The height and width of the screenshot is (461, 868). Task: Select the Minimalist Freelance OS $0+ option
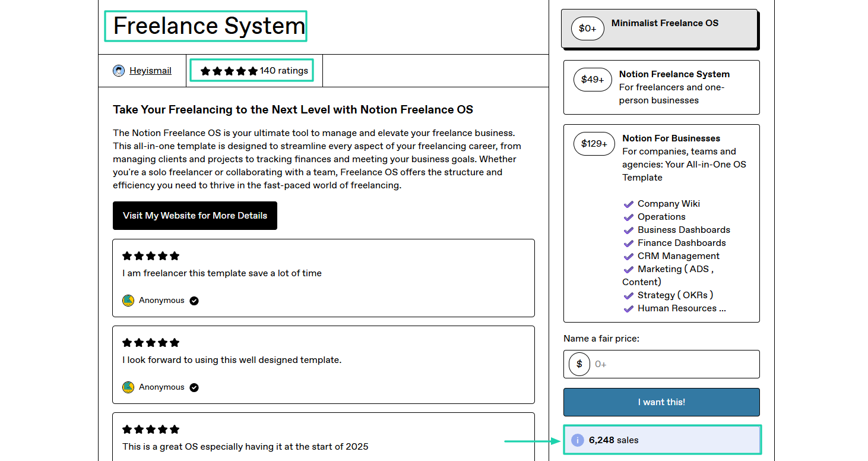point(659,29)
